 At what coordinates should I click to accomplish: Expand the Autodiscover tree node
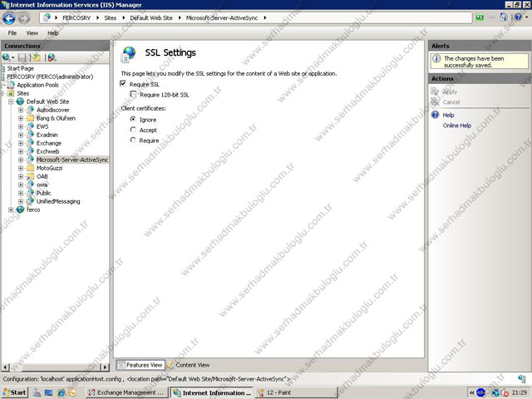(x=21, y=110)
